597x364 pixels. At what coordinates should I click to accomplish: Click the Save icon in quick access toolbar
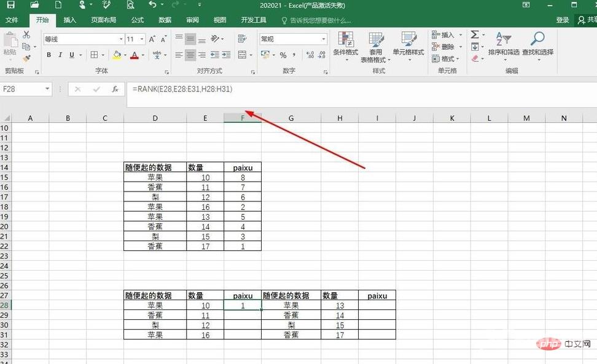pos(11,5)
